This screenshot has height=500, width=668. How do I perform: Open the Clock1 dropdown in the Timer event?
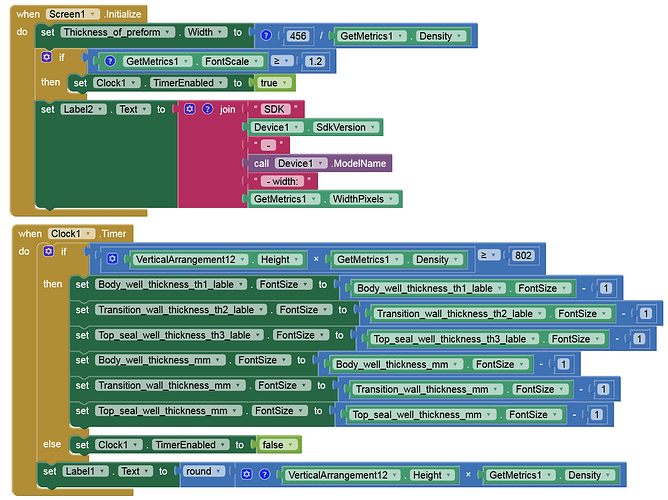(x=71, y=234)
